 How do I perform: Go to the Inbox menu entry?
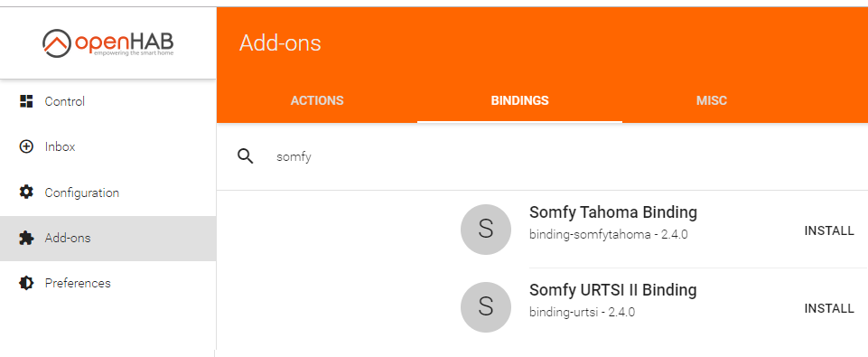pos(108,147)
